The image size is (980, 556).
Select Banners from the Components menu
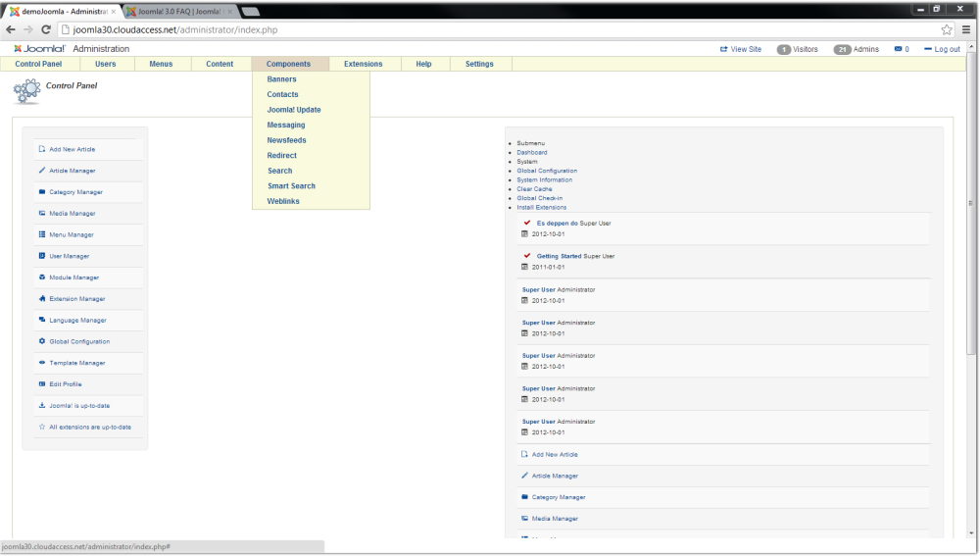click(281, 79)
